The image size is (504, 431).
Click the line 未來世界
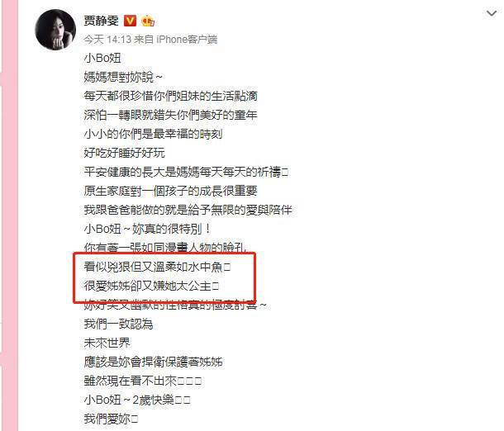point(107,343)
